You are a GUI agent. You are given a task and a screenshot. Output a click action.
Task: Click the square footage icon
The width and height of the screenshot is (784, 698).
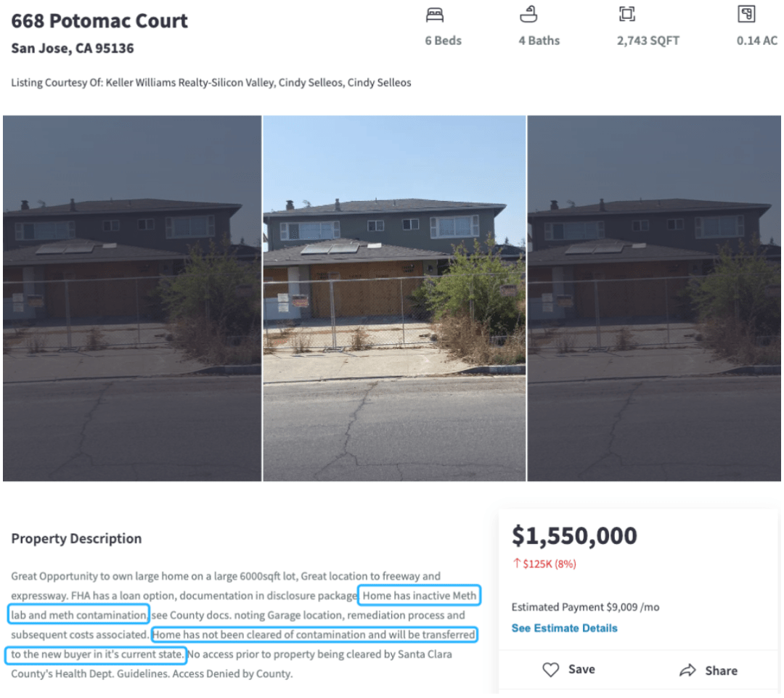[626, 15]
